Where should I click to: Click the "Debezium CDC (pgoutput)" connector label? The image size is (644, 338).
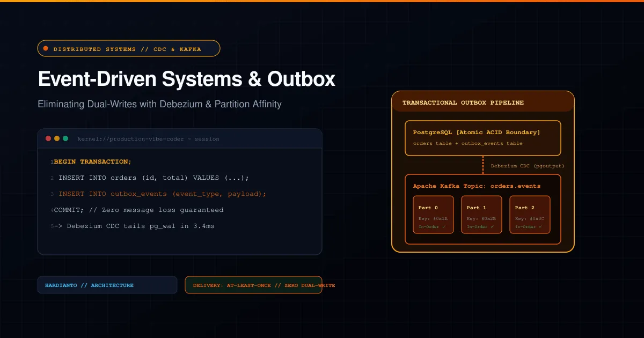pyautogui.click(x=528, y=166)
